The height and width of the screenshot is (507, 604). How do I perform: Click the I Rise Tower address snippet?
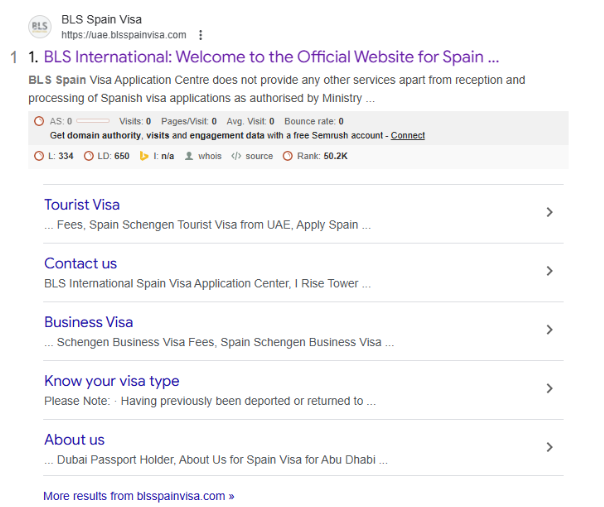coord(208,284)
